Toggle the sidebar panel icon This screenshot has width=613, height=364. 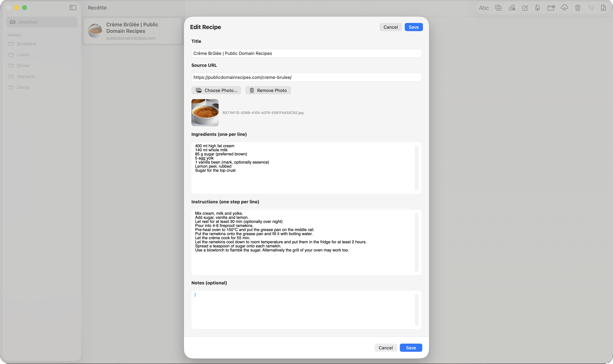point(73,8)
